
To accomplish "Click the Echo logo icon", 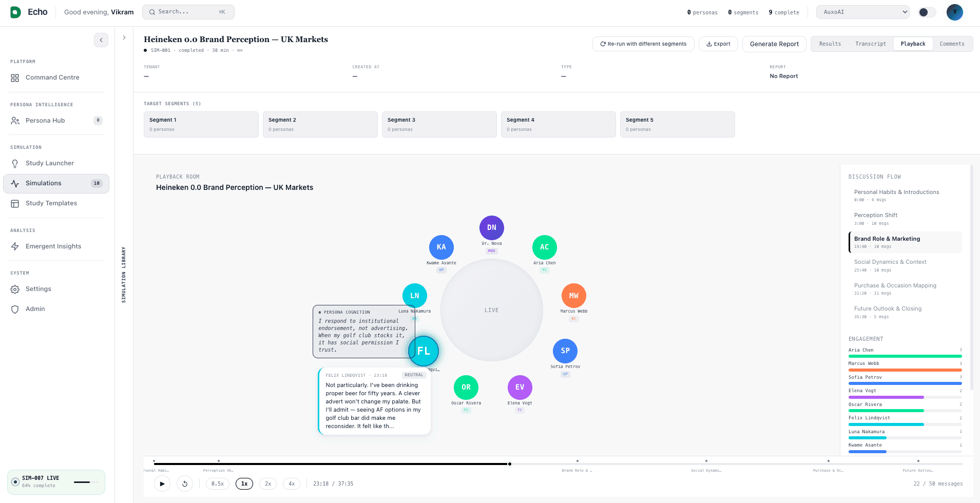I will pyautogui.click(x=16, y=12).
